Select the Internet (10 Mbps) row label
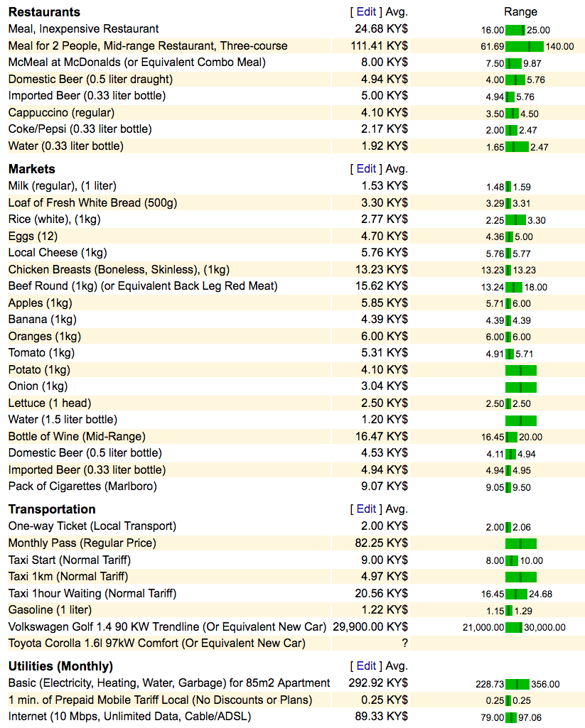The height and width of the screenshot is (728, 585). [x=129, y=717]
